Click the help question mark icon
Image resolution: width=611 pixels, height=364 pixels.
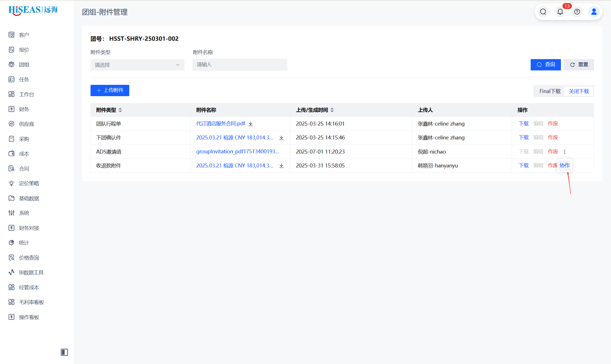point(577,12)
